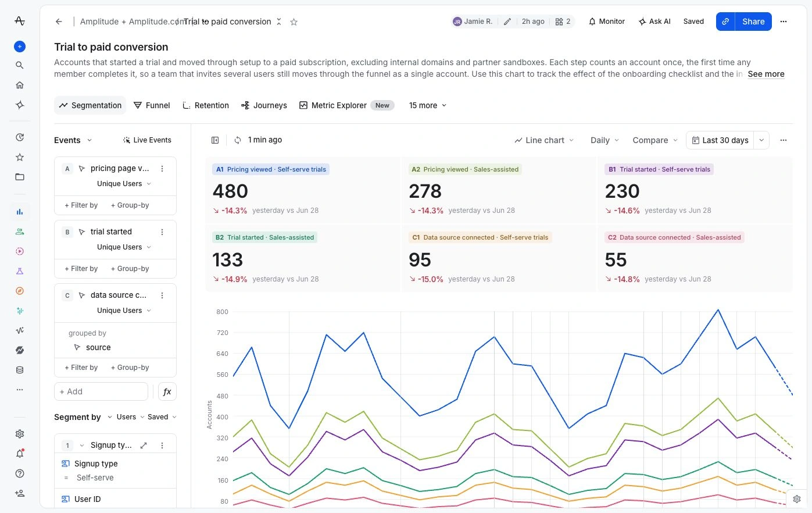Image resolution: width=812 pixels, height=513 pixels.
Task: Open the Events header dropdown
Action: click(73, 140)
